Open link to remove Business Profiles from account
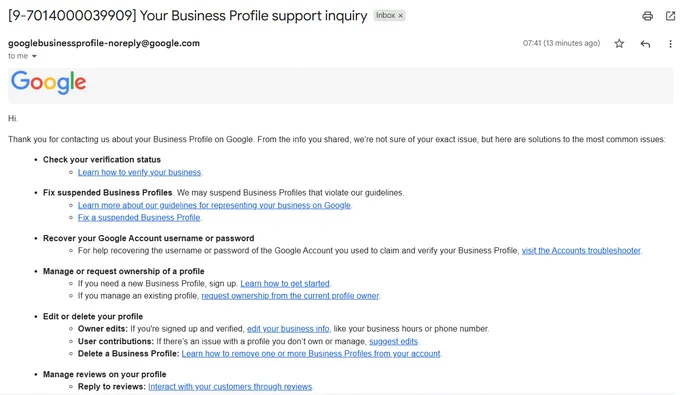This screenshot has width=680, height=395. coord(311,353)
